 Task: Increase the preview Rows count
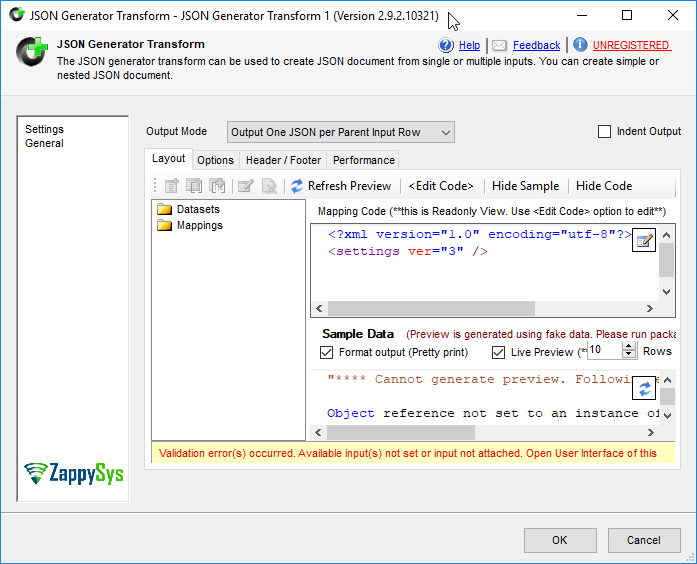click(628, 346)
